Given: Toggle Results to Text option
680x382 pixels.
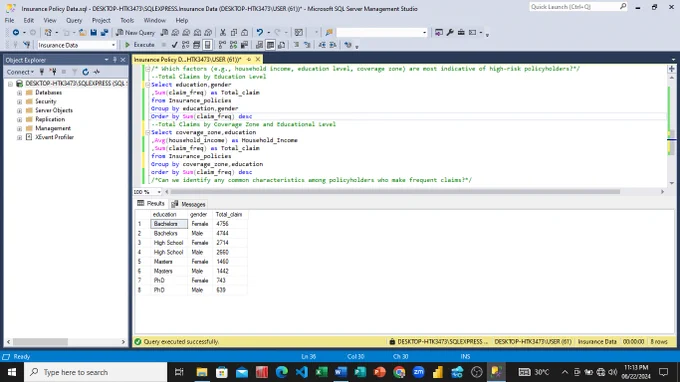Looking at the screenshot, I should click(259, 45).
